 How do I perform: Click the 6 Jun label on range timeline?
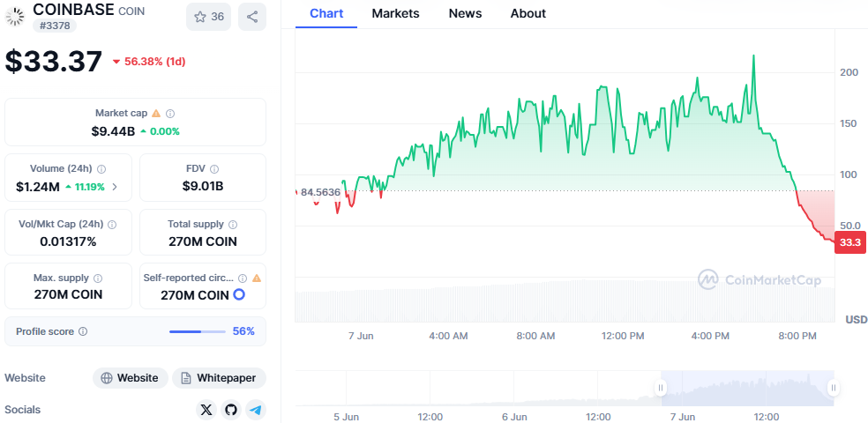click(514, 416)
